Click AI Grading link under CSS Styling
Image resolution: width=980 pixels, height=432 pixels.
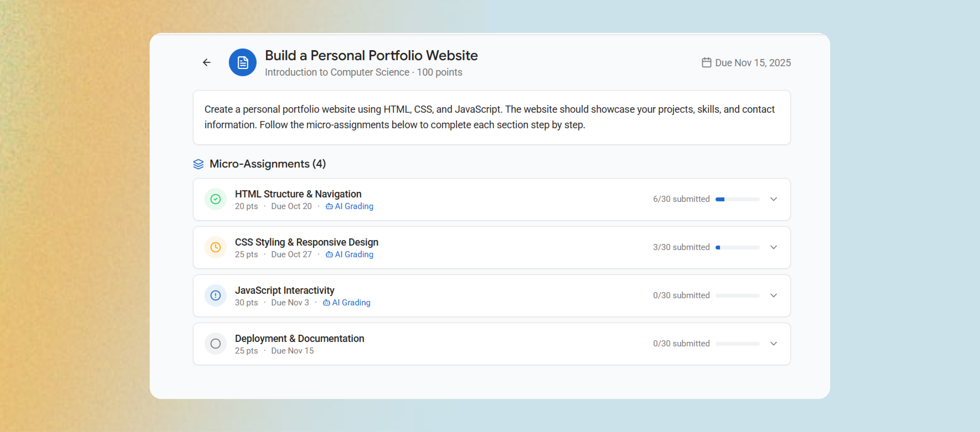(354, 254)
